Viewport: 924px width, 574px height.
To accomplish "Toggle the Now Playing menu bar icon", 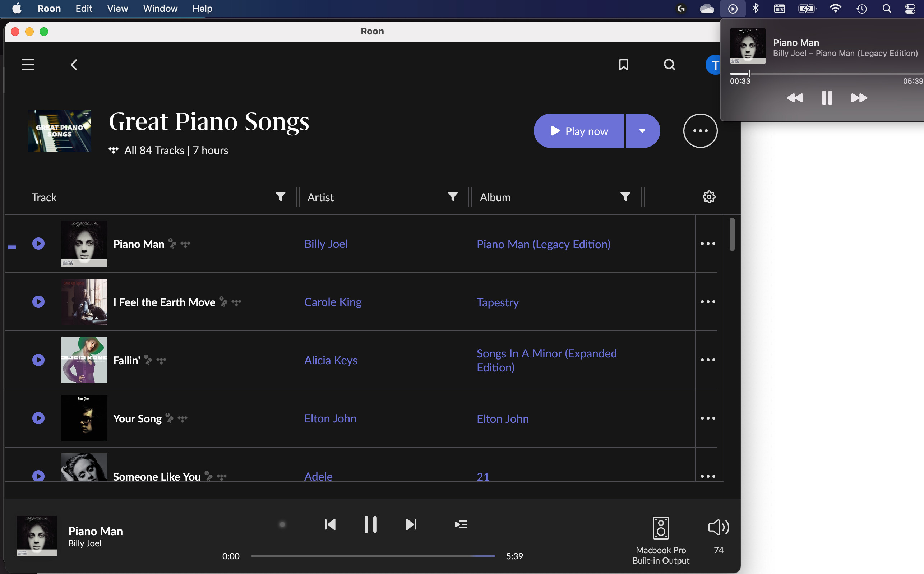I will tap(733, 8).
